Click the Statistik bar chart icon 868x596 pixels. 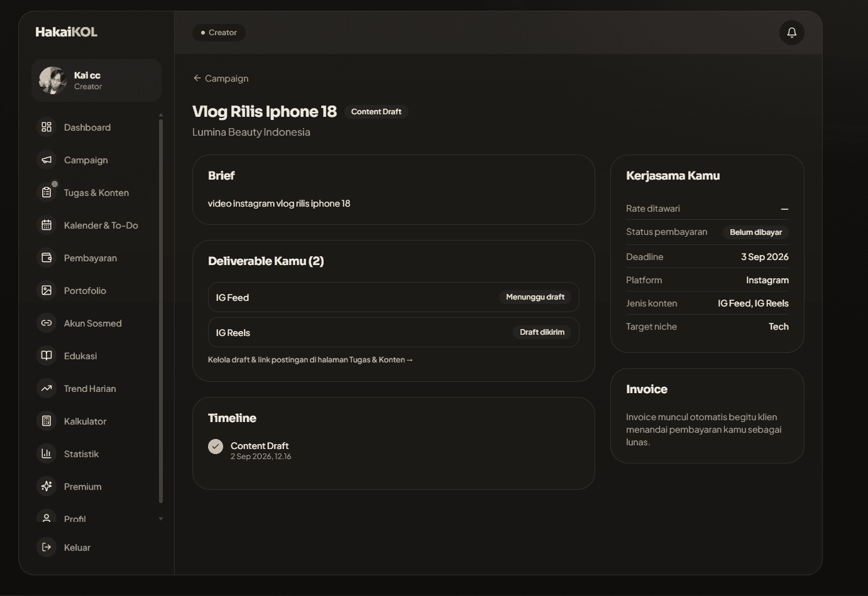47,454
